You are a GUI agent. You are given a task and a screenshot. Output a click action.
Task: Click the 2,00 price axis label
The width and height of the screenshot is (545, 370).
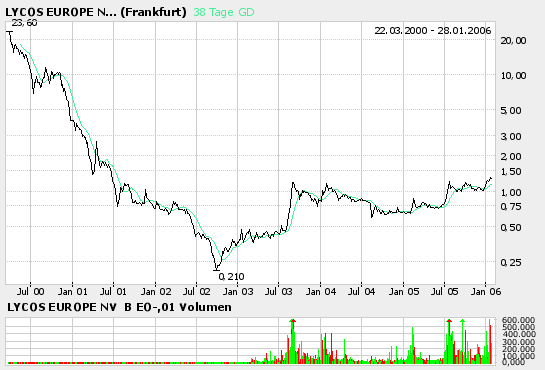pos(511,156)
